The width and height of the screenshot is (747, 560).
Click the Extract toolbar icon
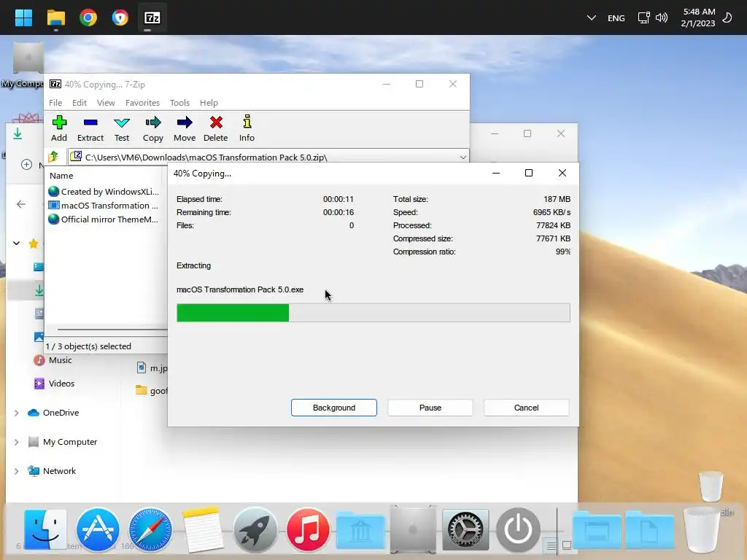pos(90,128)
